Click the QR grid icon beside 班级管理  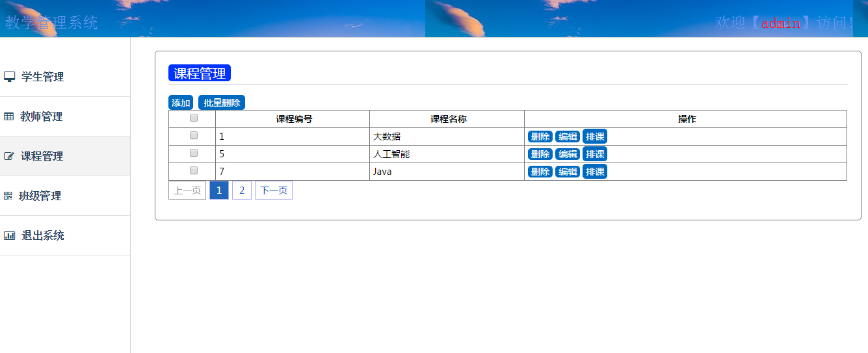click(8, 196)
